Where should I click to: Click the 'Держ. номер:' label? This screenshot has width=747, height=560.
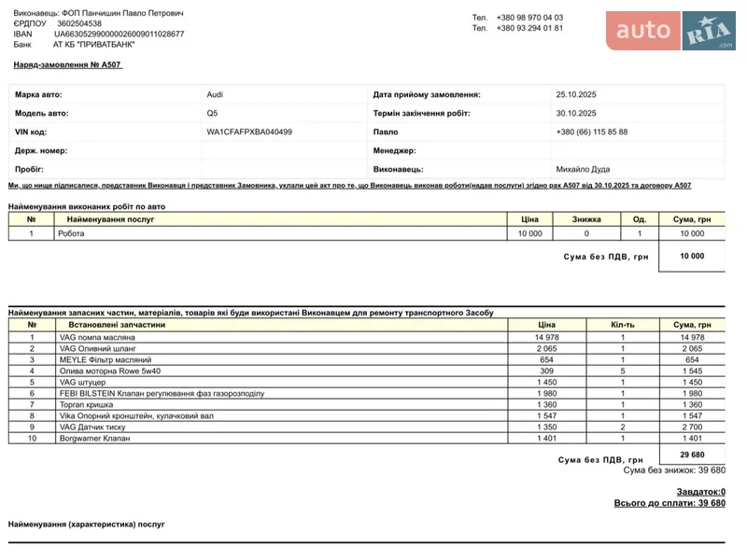click(41, 150)
